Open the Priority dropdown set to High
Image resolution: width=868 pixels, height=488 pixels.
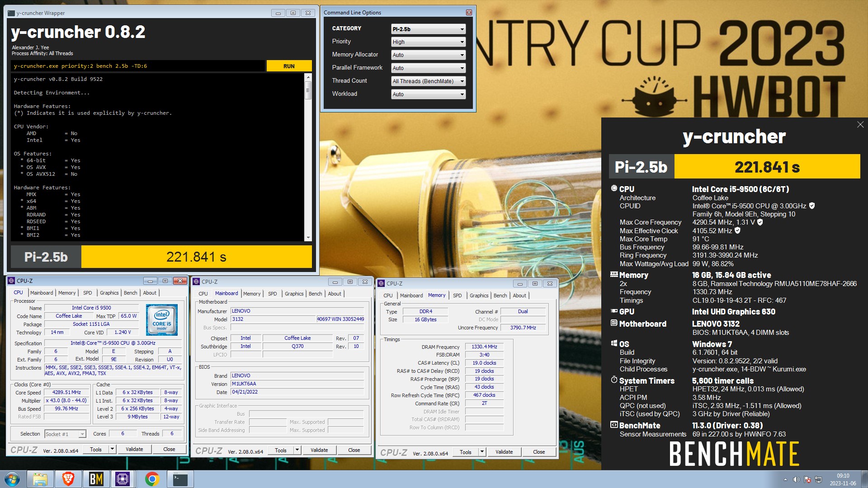[x=428, y=42]
